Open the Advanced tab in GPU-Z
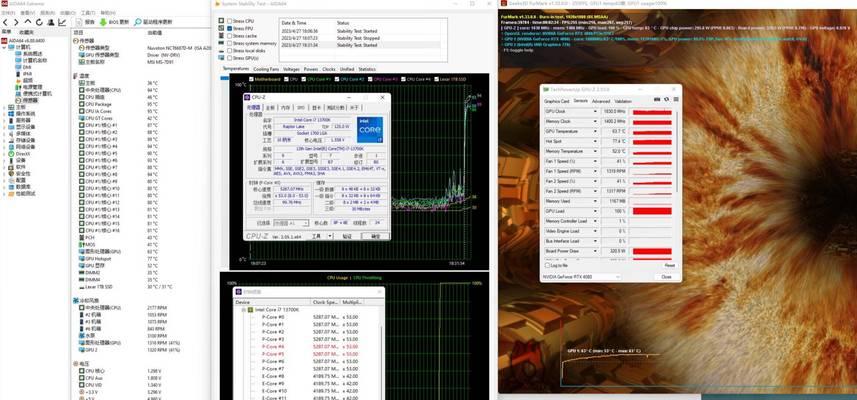 (601, 101)
